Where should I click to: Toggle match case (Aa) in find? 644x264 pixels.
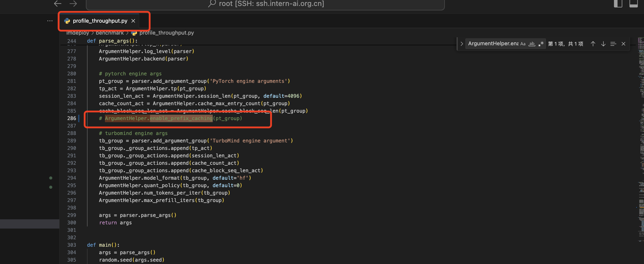click(x=523, y=44)
